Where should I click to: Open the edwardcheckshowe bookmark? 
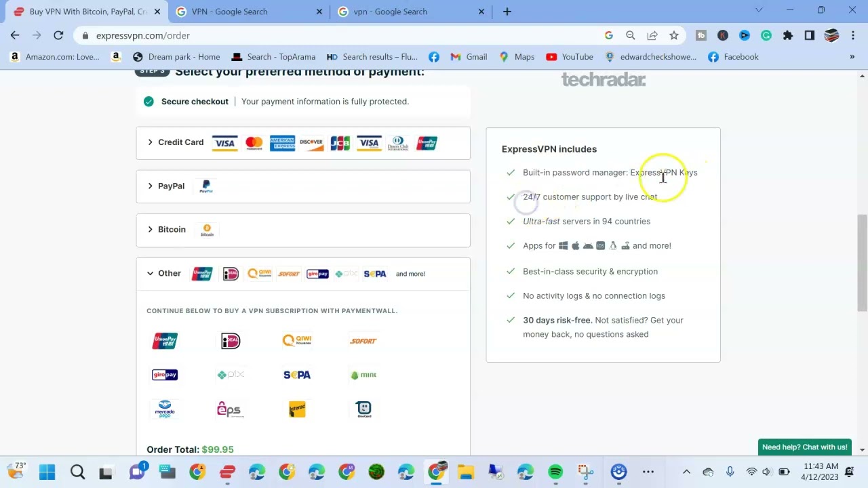650,57
